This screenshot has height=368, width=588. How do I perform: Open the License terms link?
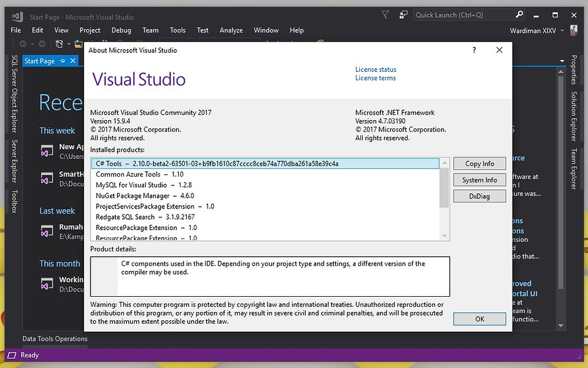pyautogui.click(x=375, y=78)
